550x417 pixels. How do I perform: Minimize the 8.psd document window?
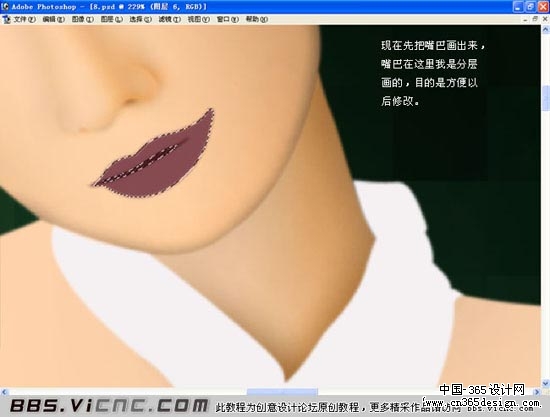coord(525,19)
